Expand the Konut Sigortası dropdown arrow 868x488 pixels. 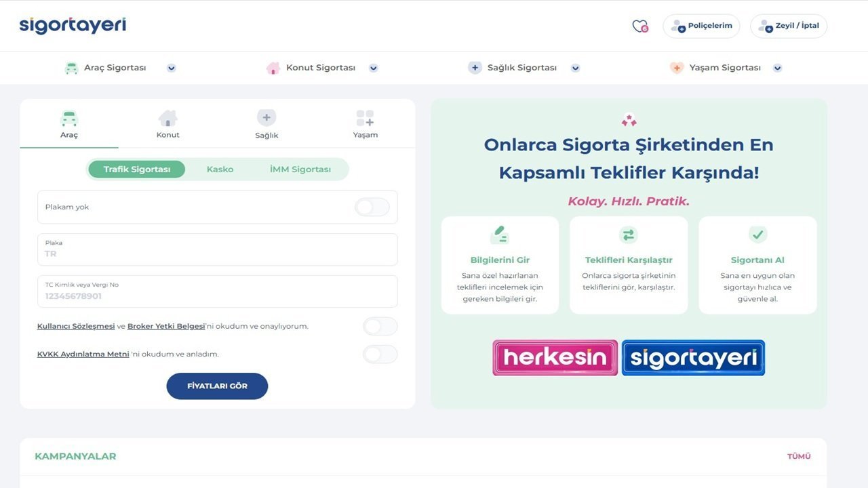click(x=374, y=68)
